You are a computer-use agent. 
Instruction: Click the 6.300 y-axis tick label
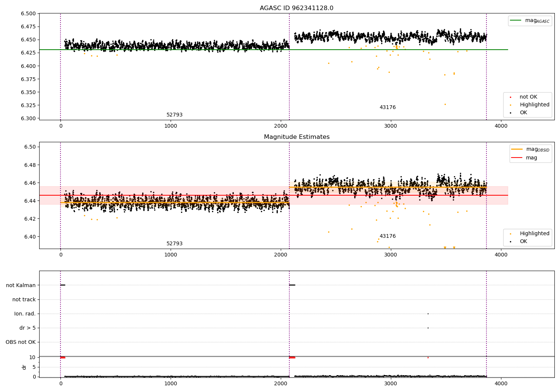click(x=28, y=118)
